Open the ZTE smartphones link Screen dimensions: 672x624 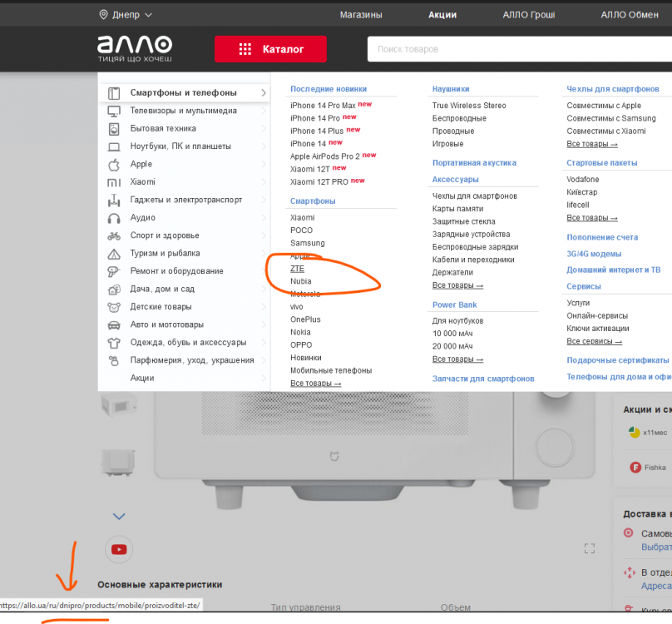coord(297,269)
